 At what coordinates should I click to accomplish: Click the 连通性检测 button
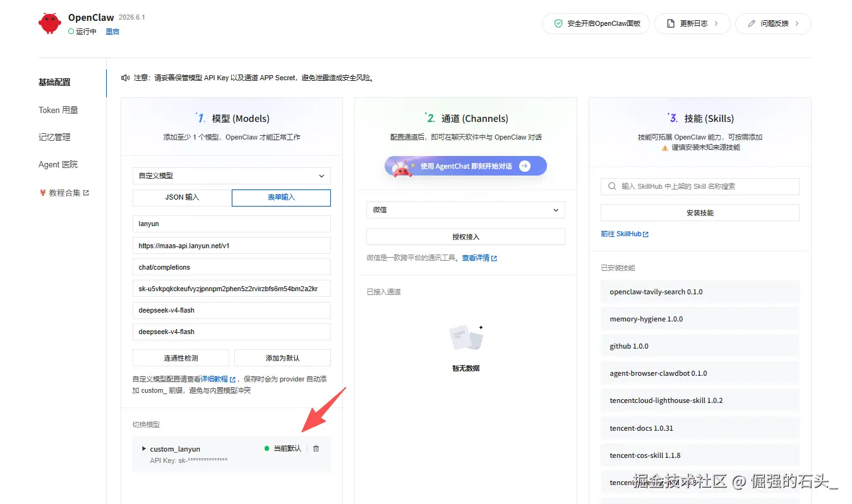(x=181, y=357)
